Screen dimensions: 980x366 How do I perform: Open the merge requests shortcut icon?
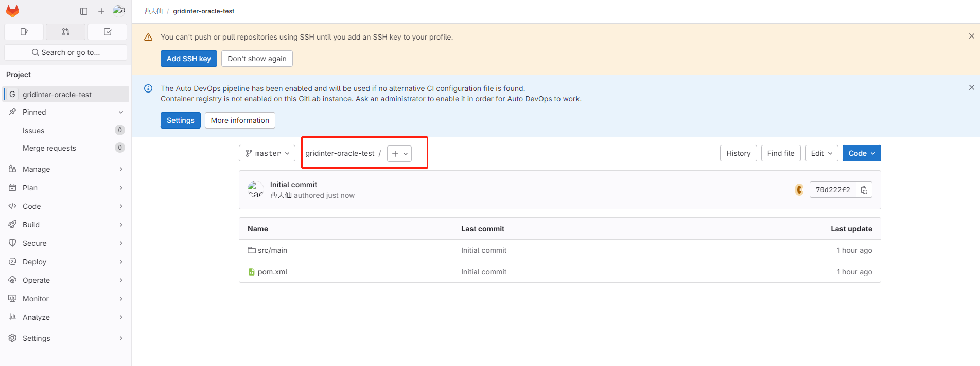coord(65,32)
